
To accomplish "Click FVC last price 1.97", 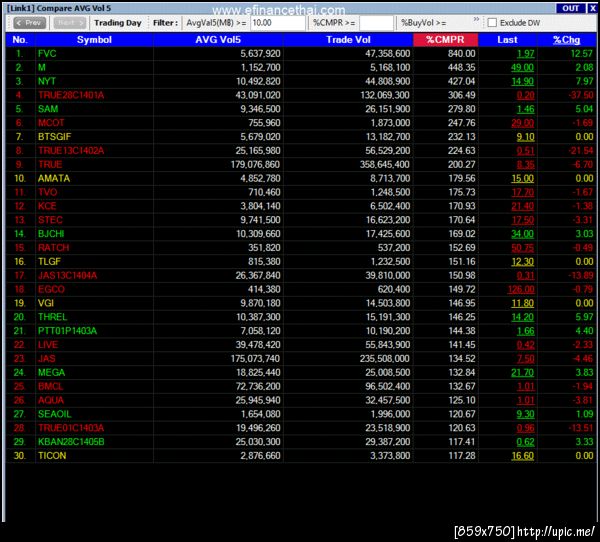I will (525, 54).
